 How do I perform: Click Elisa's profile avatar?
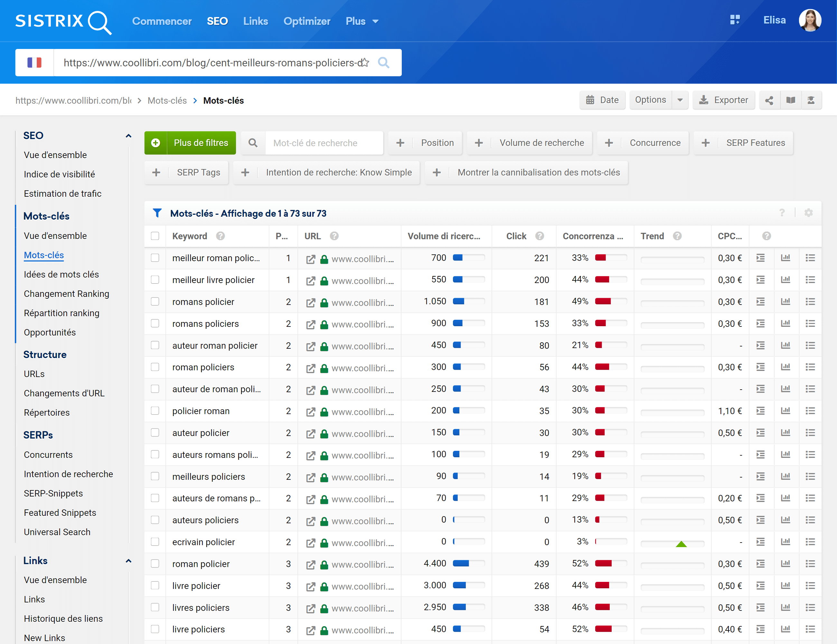click(x=810, y=20)
